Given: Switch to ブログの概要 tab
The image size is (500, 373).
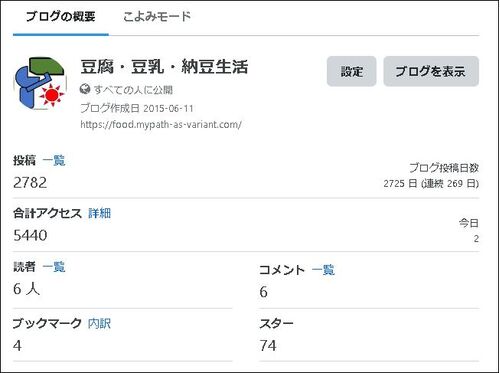Looking at the screenshot, I should (x=61, y=16).
